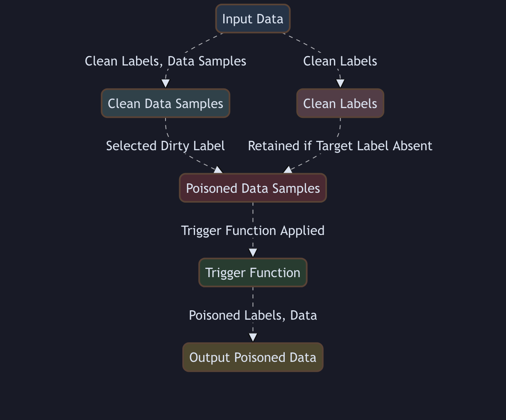Viewport: 506px width, 420px height.
Task: Click the "Poisoned Labels, Data" edge label
Action: [x=253, y=316]
